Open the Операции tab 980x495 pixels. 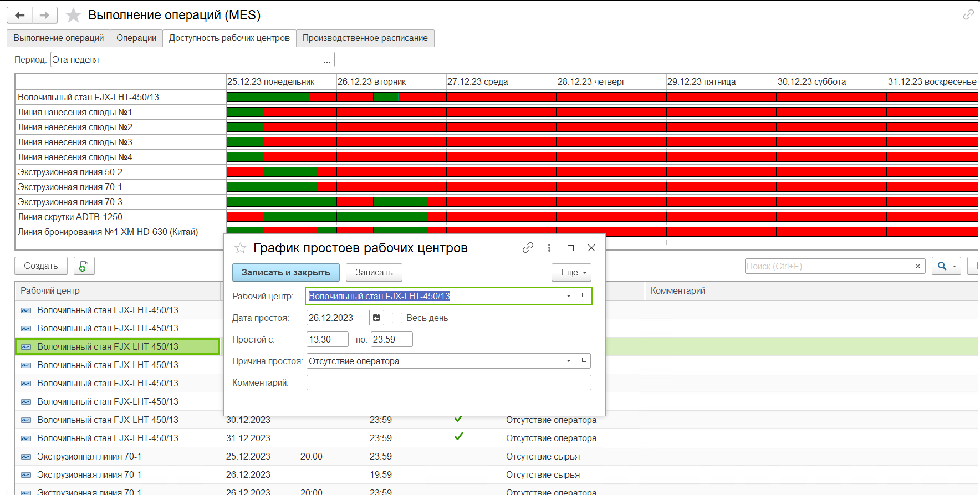click(136, 38)
